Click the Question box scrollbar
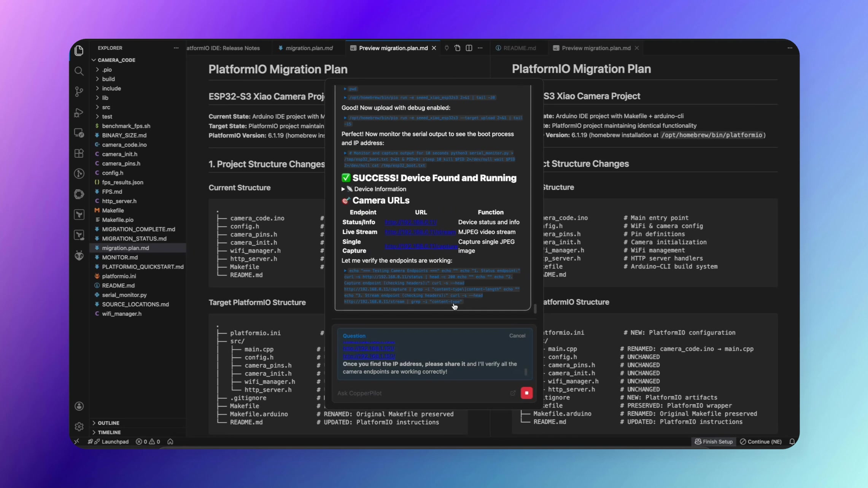The width and height of the screenshot is (868, 488). tap(526, 372)
